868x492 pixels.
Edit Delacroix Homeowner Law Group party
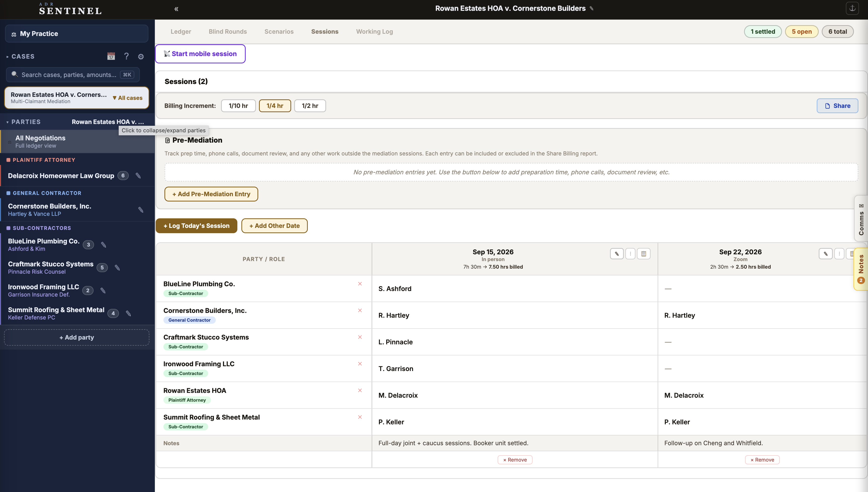(x=138, y=175)
